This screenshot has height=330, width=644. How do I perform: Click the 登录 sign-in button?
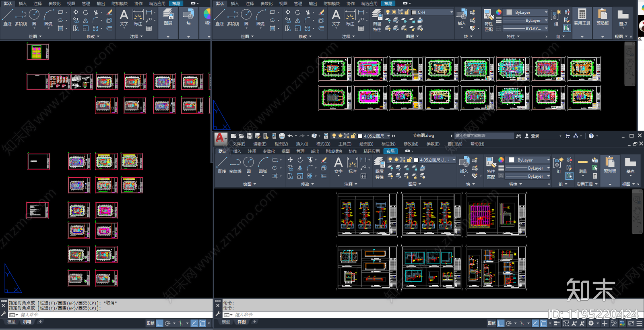pos(532,136)
